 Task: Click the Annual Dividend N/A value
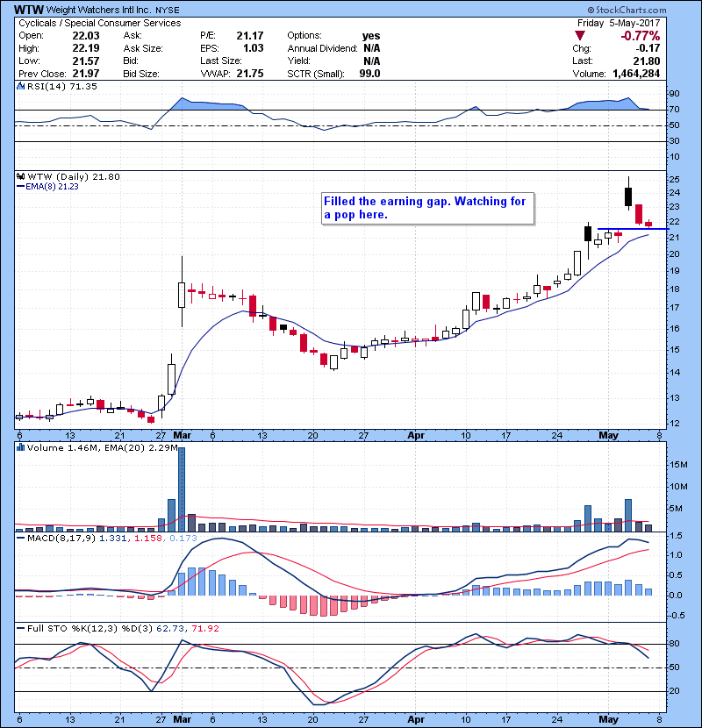(372, 48)
